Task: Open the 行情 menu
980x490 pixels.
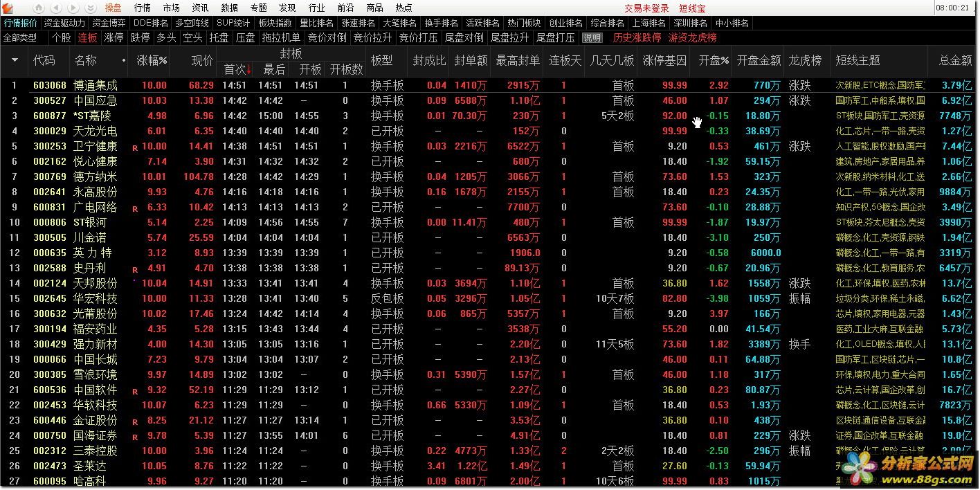Action: (x=143, y=8)
